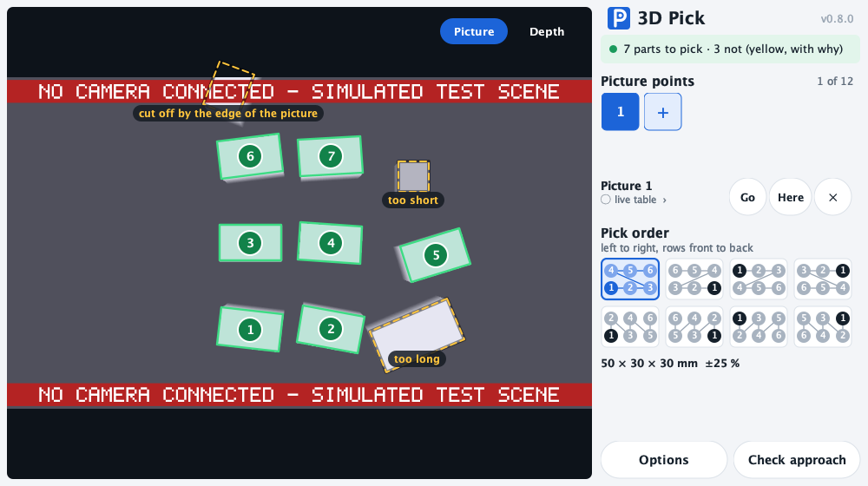Viewport: 868px width, 486px height.
Task: Choose pick order 6-5-4 over 3-2-1
Action: coord(694,279)
